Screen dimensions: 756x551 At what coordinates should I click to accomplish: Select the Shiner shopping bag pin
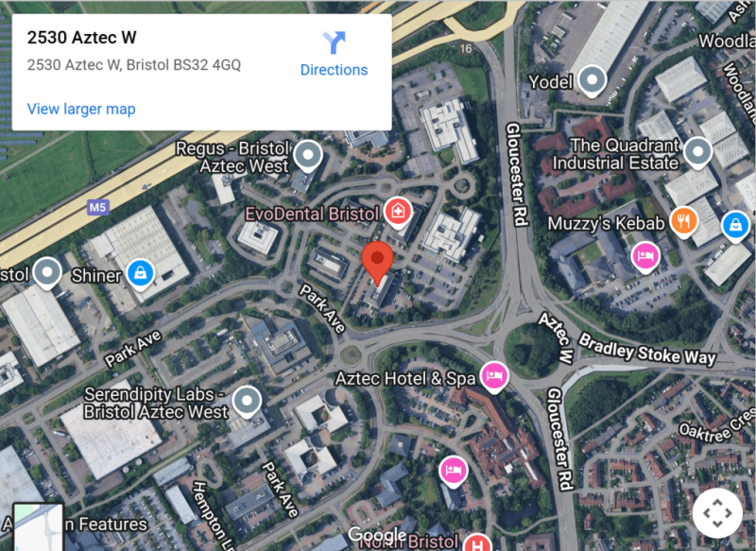(140, 274)
